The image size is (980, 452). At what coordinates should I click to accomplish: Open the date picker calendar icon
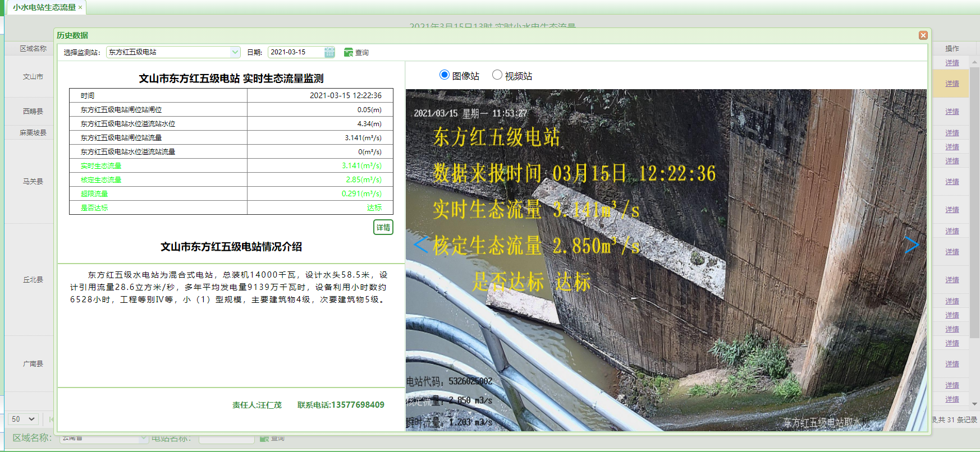coord(329,52)
